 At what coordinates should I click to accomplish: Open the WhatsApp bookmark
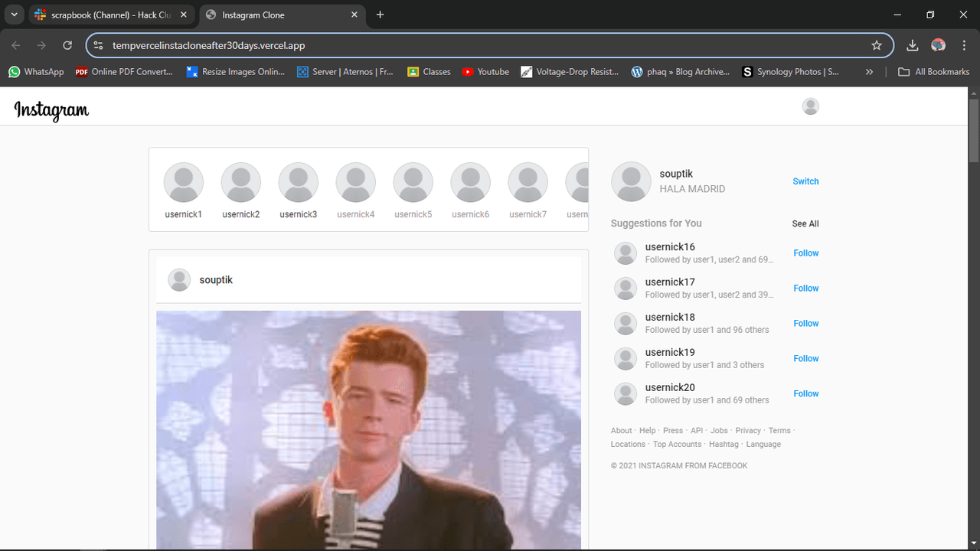tap(36, 72)
